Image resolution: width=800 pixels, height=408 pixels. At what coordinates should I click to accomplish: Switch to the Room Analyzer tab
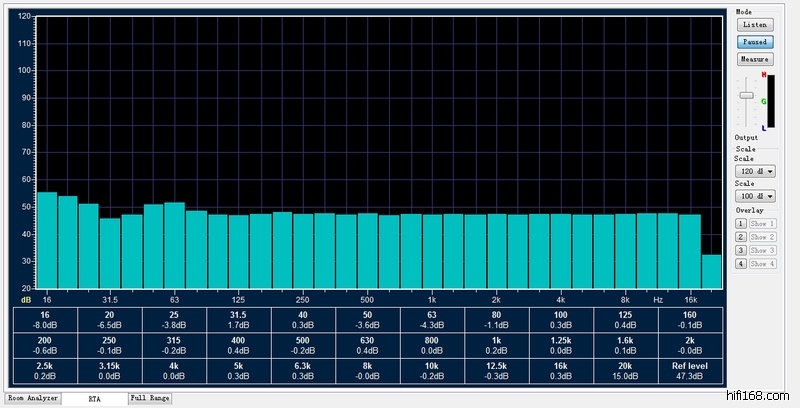click(x=34, y=398)
